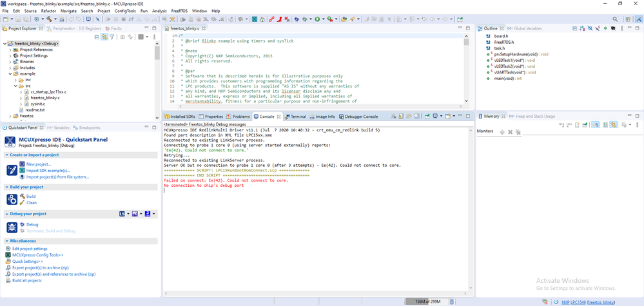The width and height of the screenshot is (644, 306).
Task: Click the Search magnifier icon in top toolbar
Action: point(615,19)
